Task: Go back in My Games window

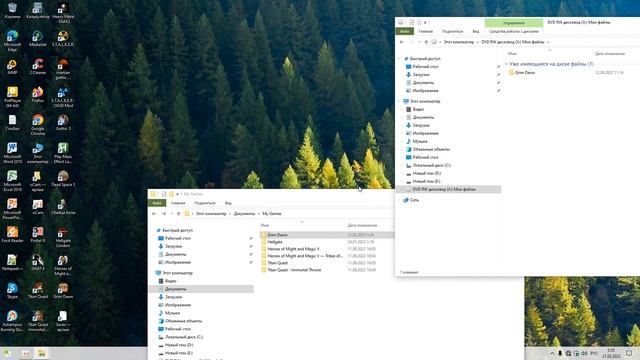Action: [x=154, y=213]
